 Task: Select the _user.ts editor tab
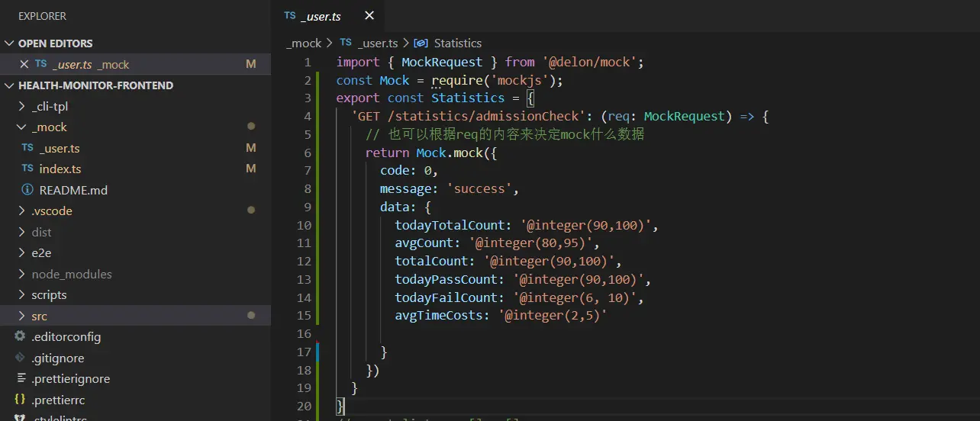click(328, 16)
